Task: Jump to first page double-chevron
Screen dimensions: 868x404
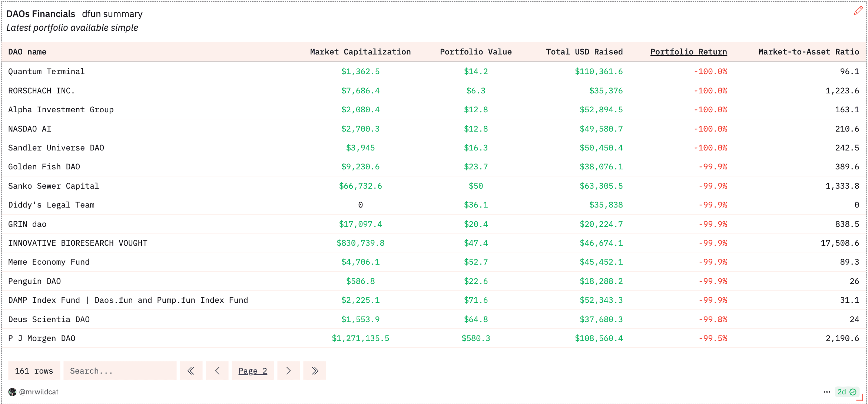Action: 191,371
